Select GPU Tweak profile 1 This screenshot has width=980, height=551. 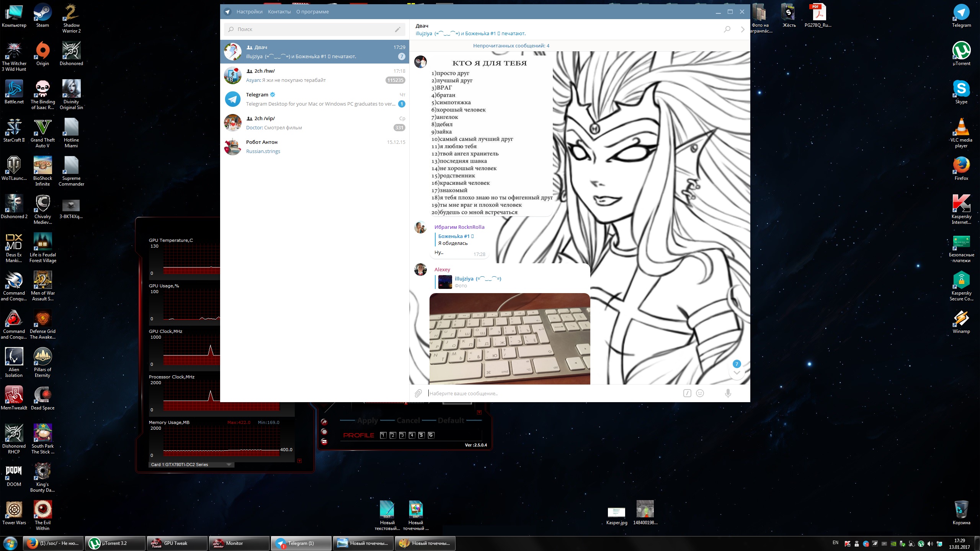[383, 435]
